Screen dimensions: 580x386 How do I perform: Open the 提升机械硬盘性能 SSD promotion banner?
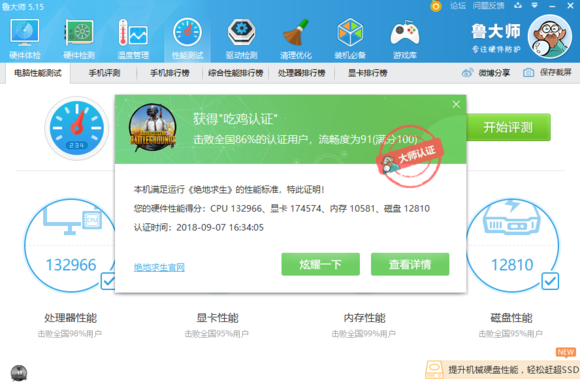[502, 369]
